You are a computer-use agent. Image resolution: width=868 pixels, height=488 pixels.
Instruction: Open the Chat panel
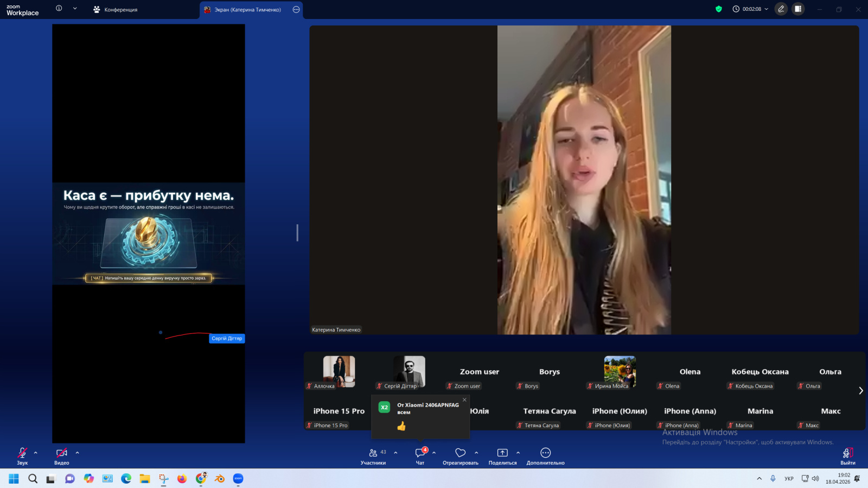[x=420, y=456]
